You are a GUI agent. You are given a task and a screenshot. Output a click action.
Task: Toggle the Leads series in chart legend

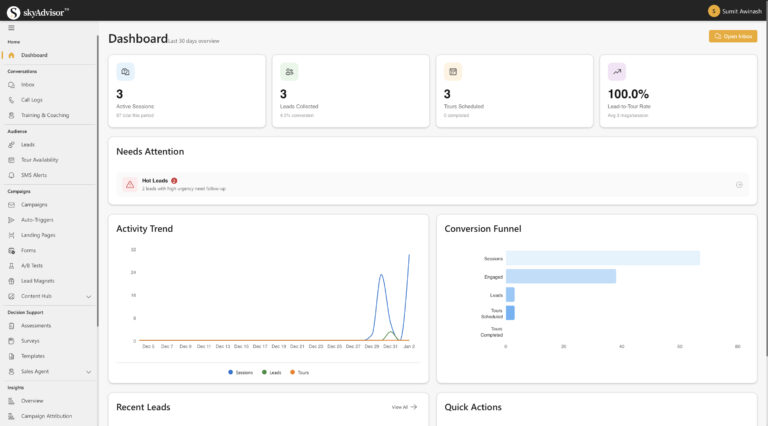[x=271, y=372]
